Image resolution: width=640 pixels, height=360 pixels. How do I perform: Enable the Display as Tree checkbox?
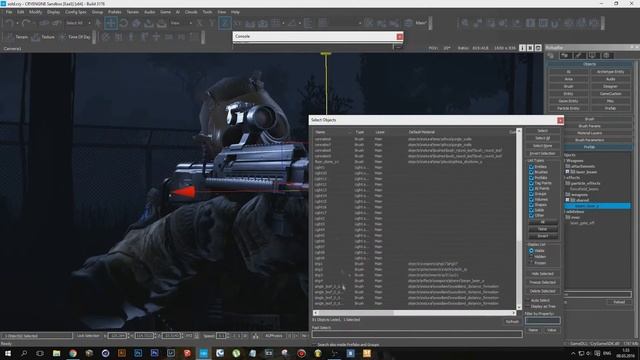[x=529, y=306]
